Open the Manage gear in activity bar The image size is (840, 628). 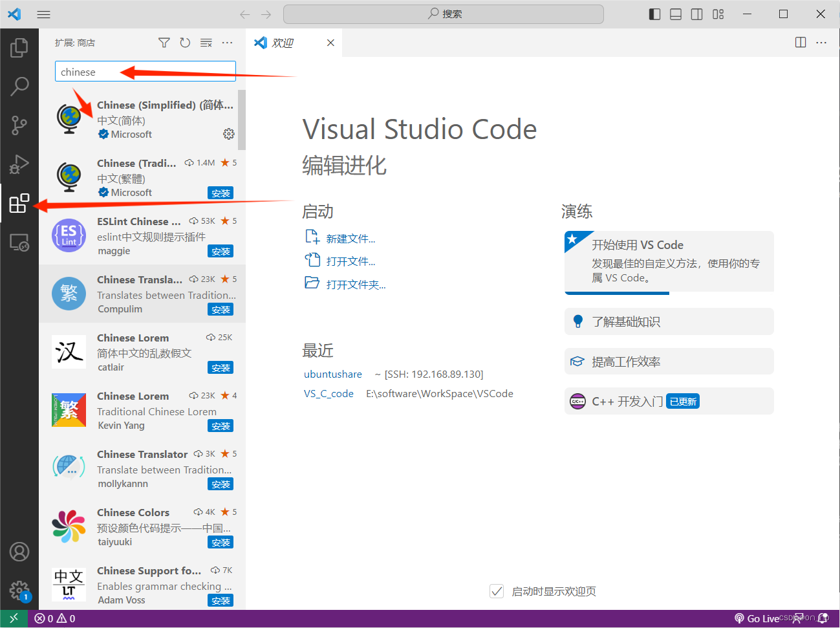[19, 590]
